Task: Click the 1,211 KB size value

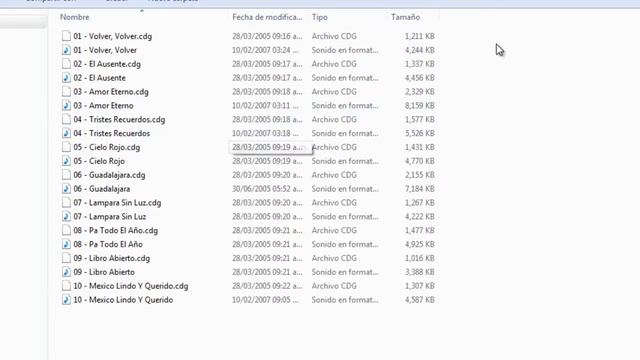Action: click(x=419, y=36)
